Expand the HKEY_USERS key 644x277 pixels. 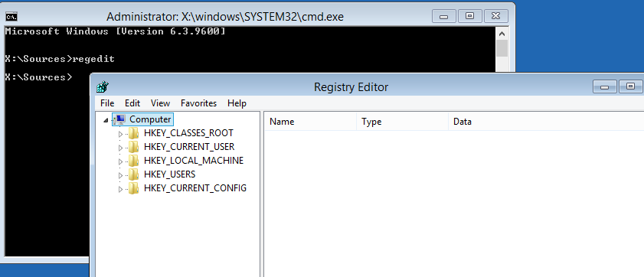(120, 176)
